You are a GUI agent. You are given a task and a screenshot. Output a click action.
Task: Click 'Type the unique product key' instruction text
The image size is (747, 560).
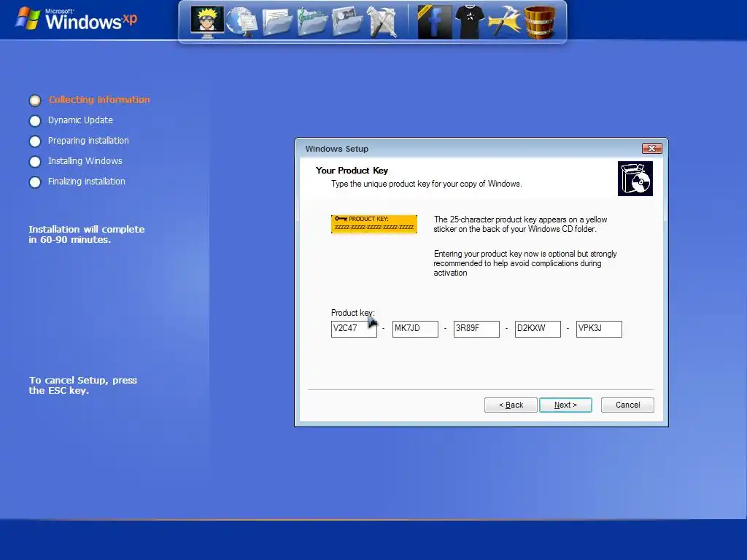(x=426, y=184)
